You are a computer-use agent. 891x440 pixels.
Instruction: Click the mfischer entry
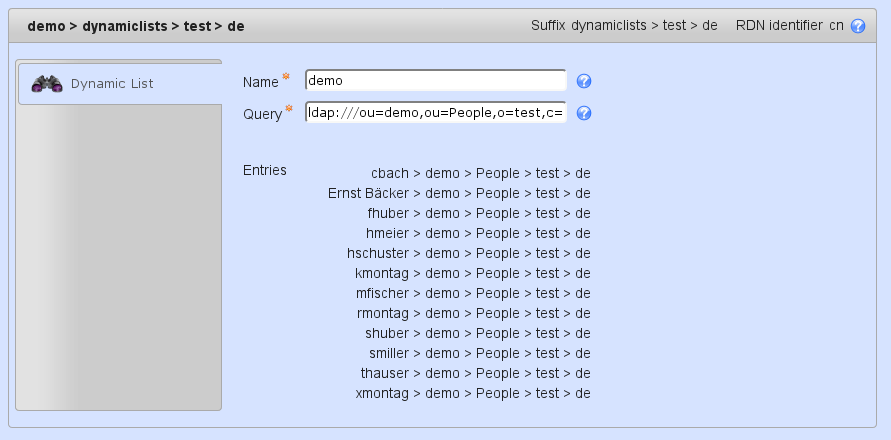(473, 293)
